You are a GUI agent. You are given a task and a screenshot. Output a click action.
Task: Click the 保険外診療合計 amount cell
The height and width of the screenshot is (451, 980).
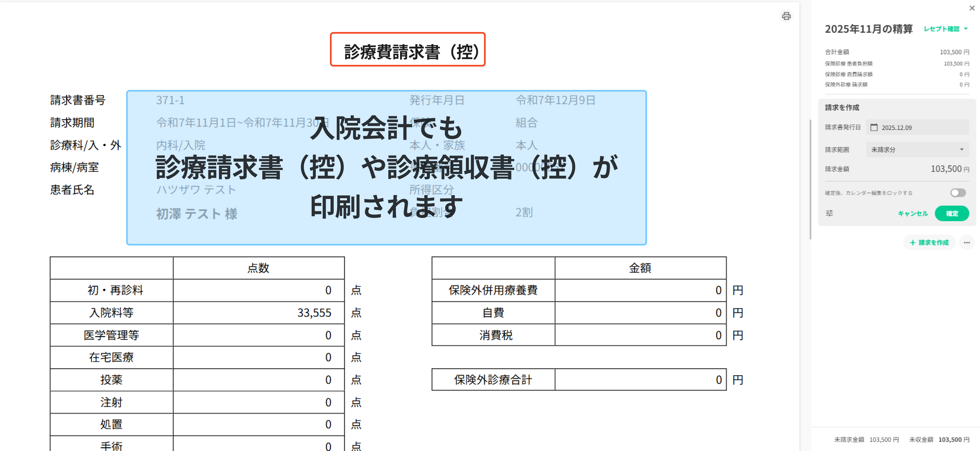tap(640, 380)
